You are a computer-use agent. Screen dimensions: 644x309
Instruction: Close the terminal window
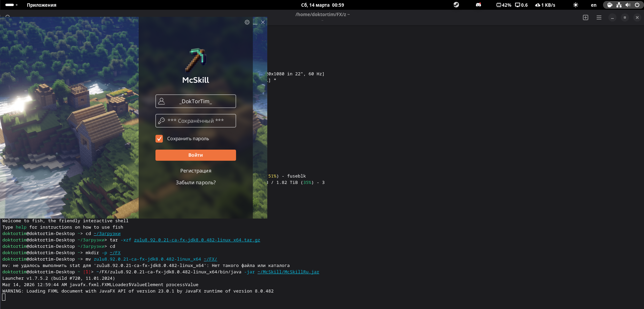click(637, 17)
